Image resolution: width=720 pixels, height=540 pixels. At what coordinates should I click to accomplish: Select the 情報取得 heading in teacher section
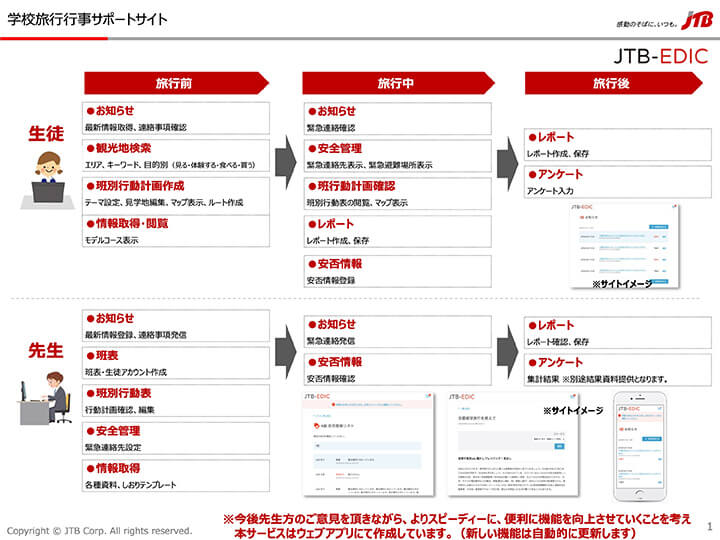point(113,468)
